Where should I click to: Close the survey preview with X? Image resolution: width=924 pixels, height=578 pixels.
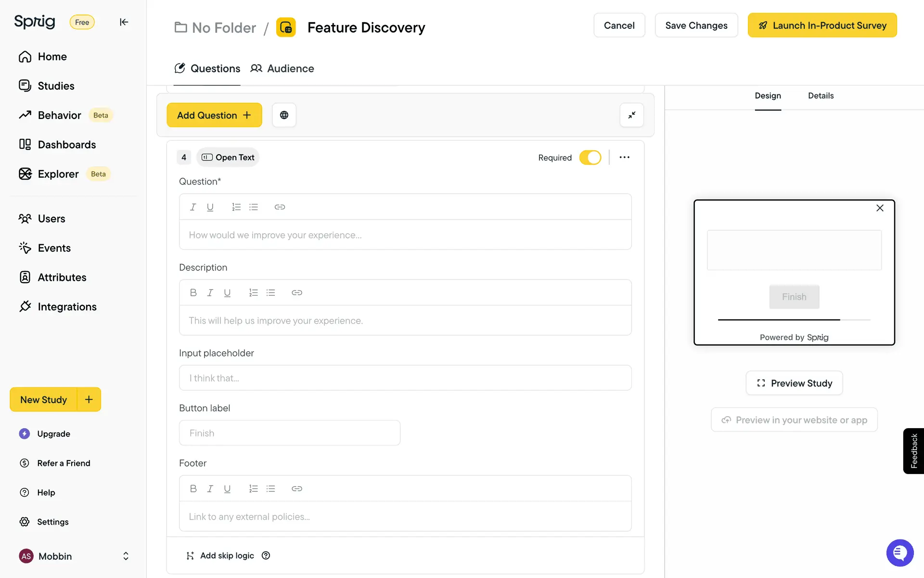(880, 208)
